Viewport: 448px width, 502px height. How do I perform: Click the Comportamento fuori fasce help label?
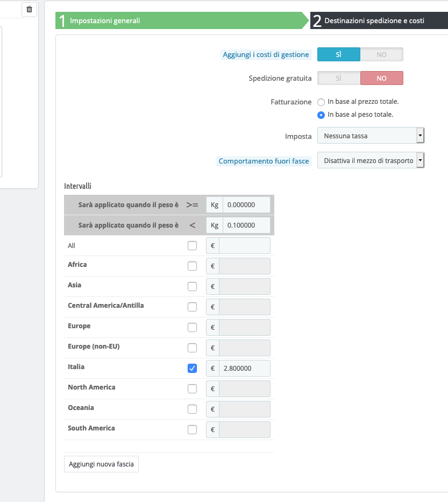pyautogui.click(x=264, y=161)
